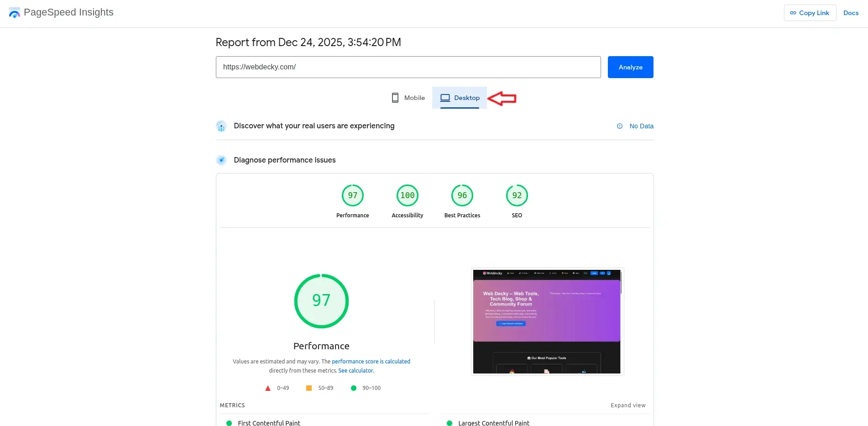Select the Accessibility score circle showing 100
This screenshot has width=868, height=426.
coord(407,195)
